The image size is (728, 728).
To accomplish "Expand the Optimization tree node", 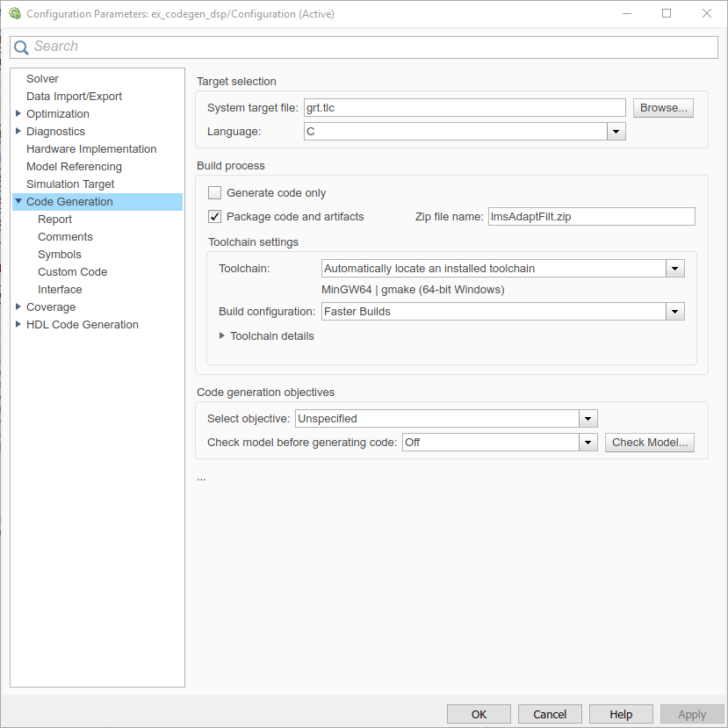I will 18,114.
